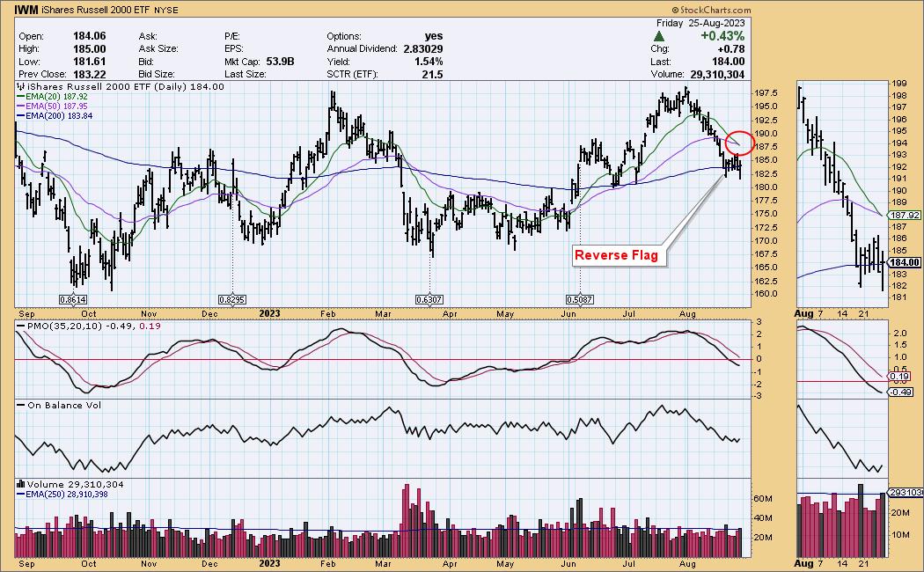Click the 60M volume axis label
This screenshot has width=924, height=572.
(763, 499)
